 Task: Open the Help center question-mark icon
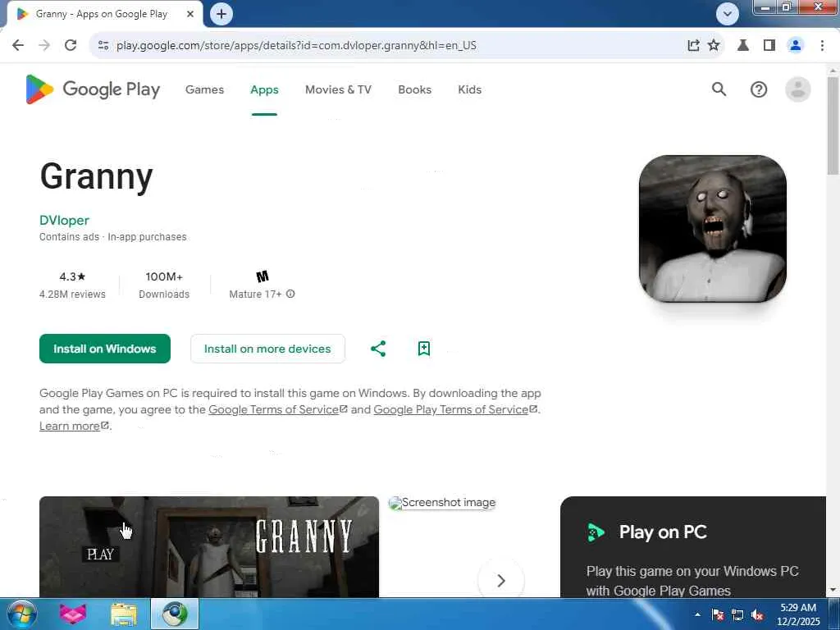(759, 89)
